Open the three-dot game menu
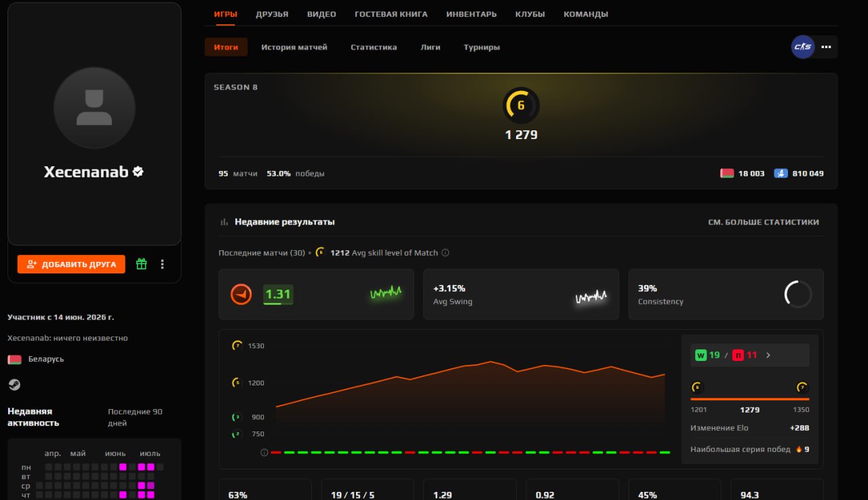The width and height of the screenshot is (868, 500). click(x=826, y=47)
